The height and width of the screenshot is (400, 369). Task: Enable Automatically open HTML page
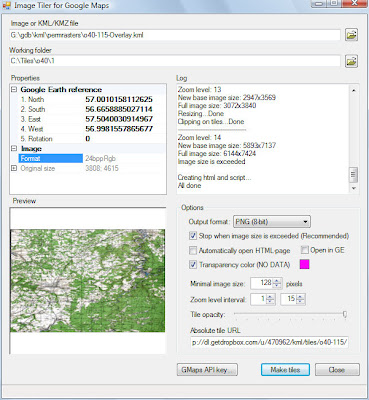193,250
